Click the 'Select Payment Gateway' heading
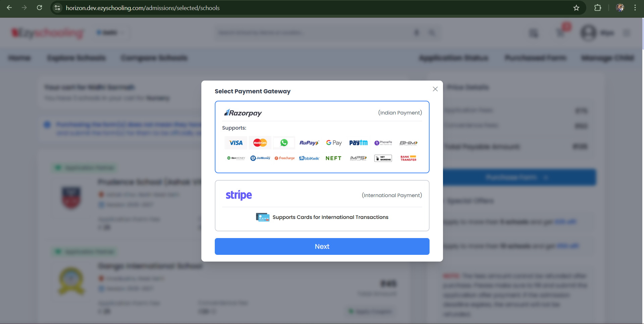The height and width of the screenshot is (324, 644). pos(253,91)
